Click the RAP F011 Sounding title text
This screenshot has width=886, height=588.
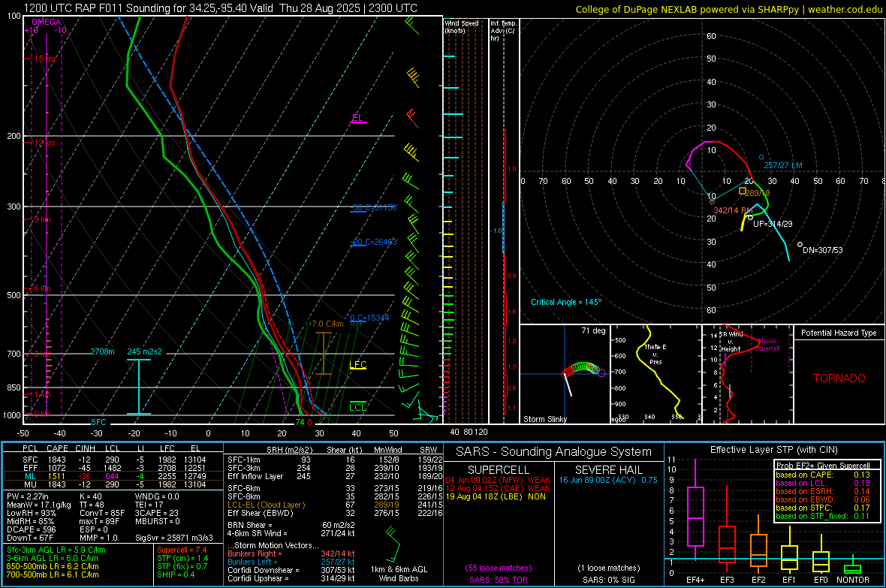(221, 8)
